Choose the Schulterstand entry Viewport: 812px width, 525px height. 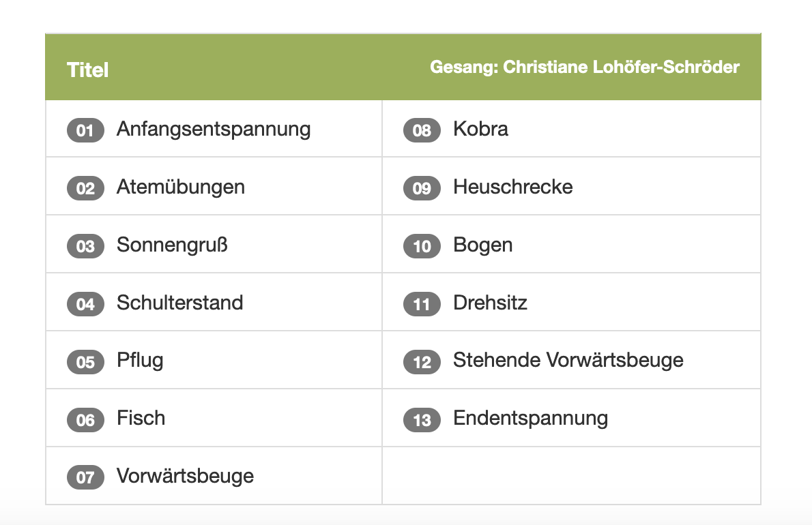coord(179,303)
